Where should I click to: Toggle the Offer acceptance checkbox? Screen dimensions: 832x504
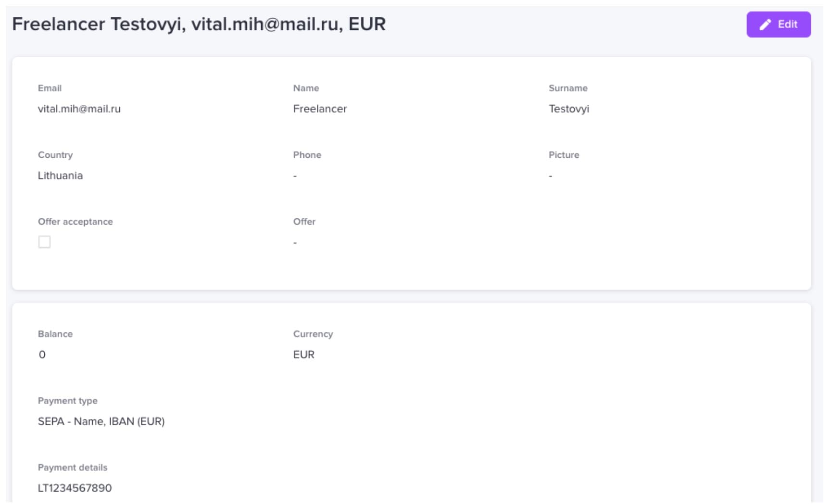coord(44,242)
